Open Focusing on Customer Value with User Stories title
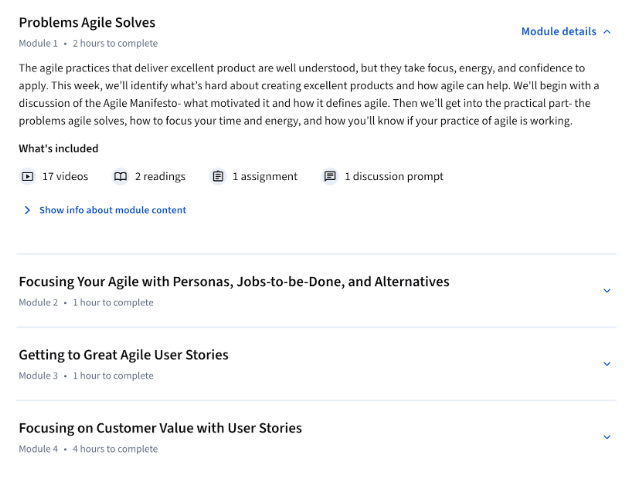Image resolution: width=628 pixels, height=490 pixels. pos(160,428)
